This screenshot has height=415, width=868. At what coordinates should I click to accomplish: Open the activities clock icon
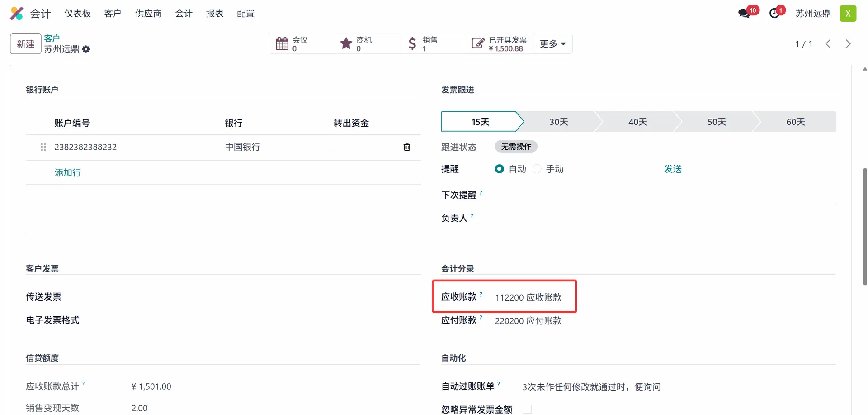coord(775,13)
